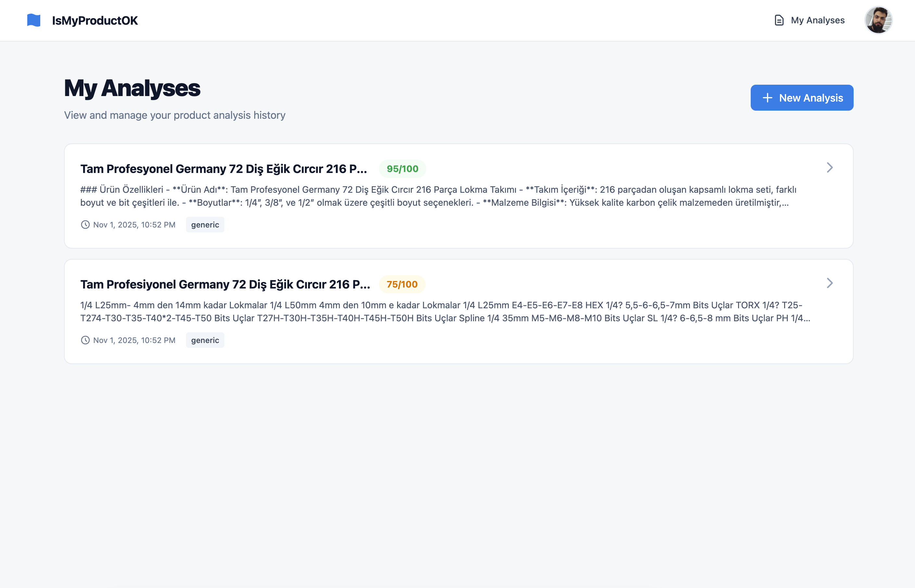The width and height of the screenshot is (915, 588).
Task: Select the right chevron on the 95/100 analysis
Action: coord(830,167)
